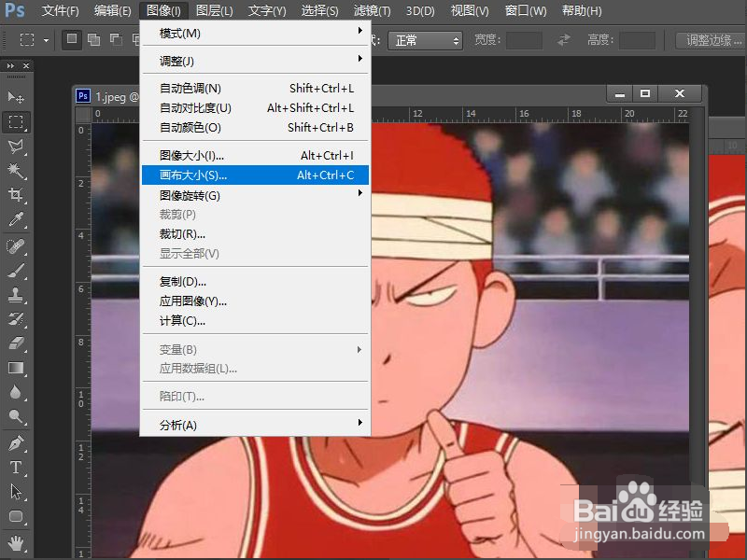Click the 调整边缘... button
The height and width of the screenshot is (560, 747).
(712, 40)
